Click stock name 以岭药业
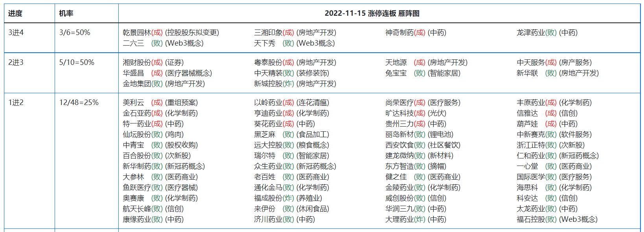The height and width of the screenshot is (232, 644). (268, 103)
